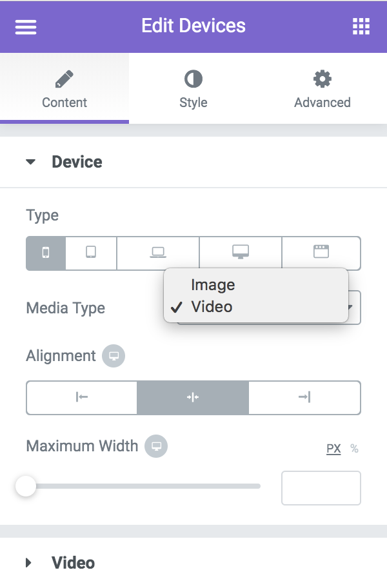Screen dimensions: 387x588
Task: Align device to the left
Action: tap(82, 398)
